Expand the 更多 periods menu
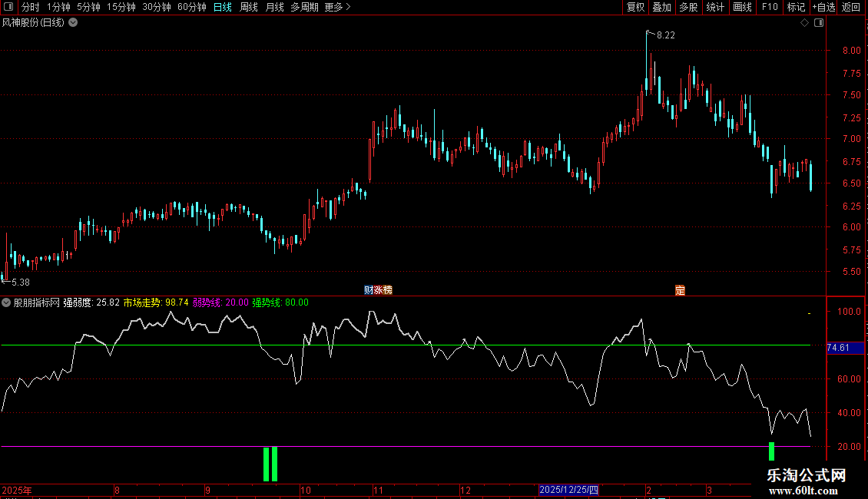This screenshot has height=499, width=868. [x=337, y=7]
